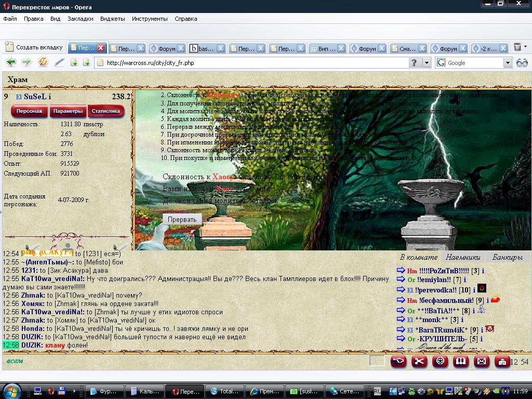Switch to the 'Сма...' browser tab
Image resolution: width=532 pixels, height=399 pixels.
[x=408, y=48]
